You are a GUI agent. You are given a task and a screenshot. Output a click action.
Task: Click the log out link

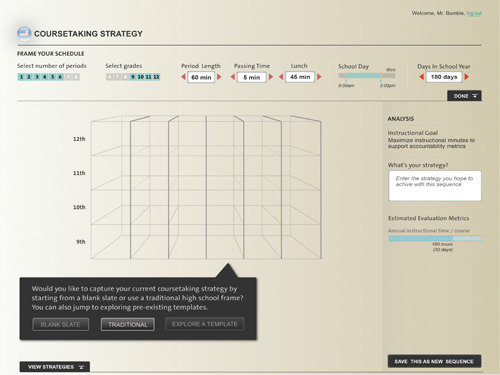[x=474, y=13]
